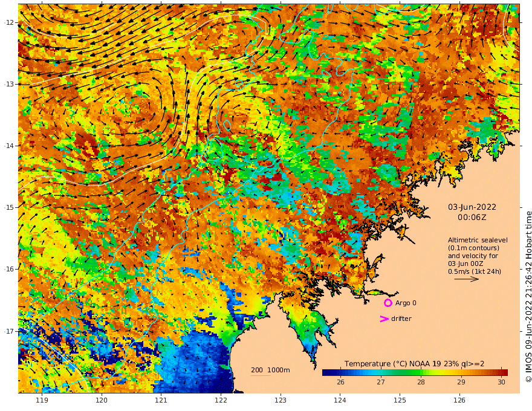
Task: Click the color bar value 30
Action: pos(501,382)
